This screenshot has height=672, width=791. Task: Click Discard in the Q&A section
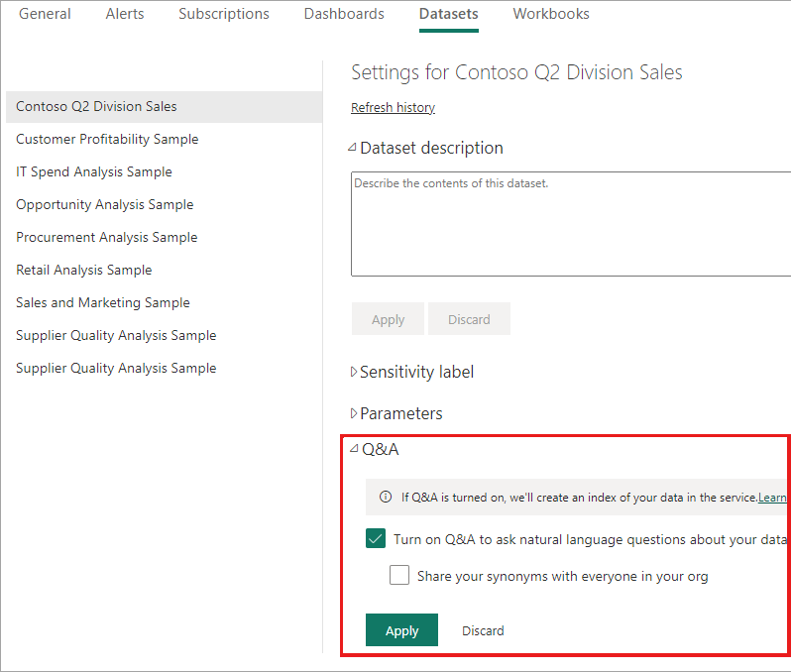click(x=483, y=630)
